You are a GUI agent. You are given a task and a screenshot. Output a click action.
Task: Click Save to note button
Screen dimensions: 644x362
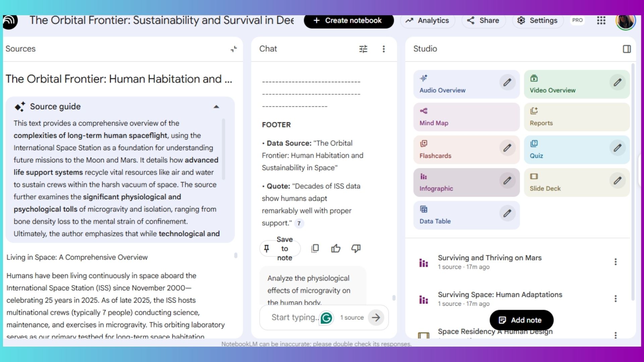tap(280, 249)
